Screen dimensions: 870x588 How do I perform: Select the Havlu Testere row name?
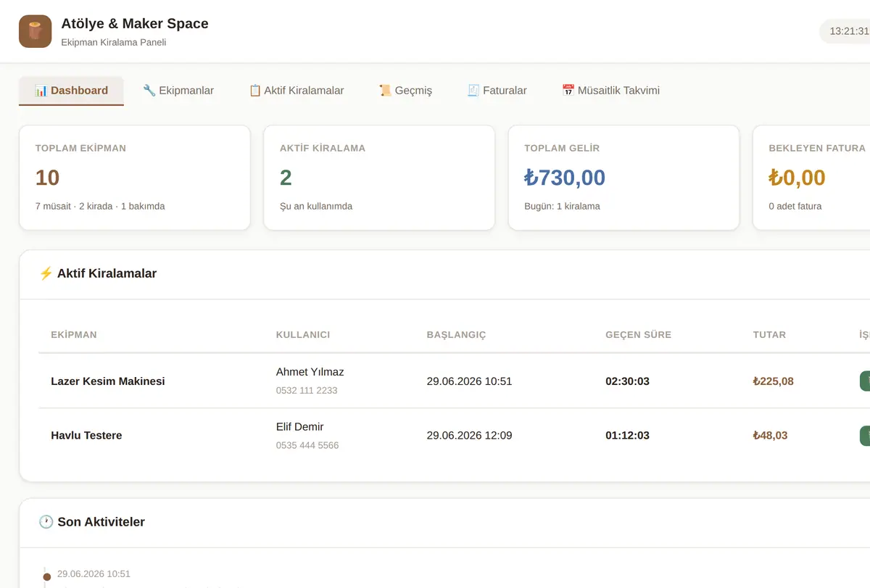[86, 436]
